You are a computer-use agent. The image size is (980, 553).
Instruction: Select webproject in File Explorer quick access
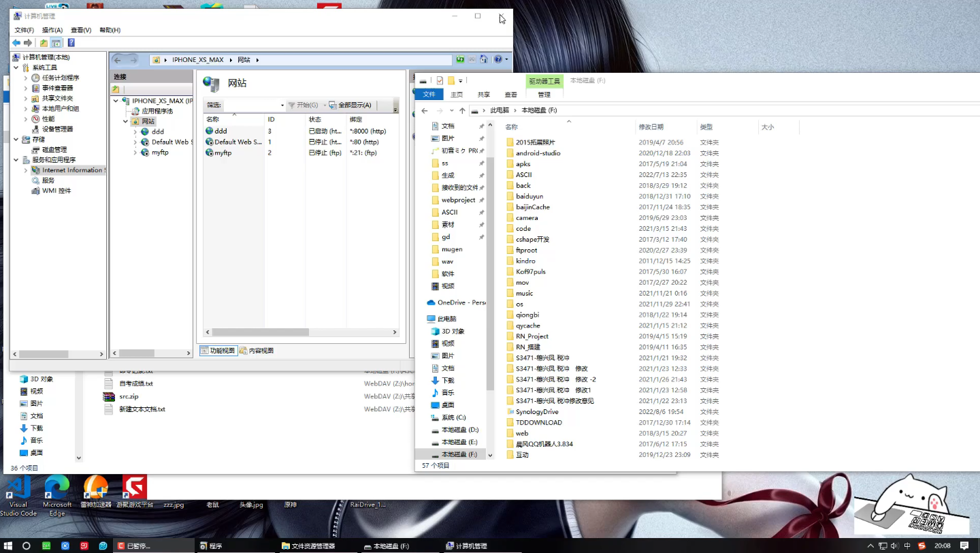point(458,200)
